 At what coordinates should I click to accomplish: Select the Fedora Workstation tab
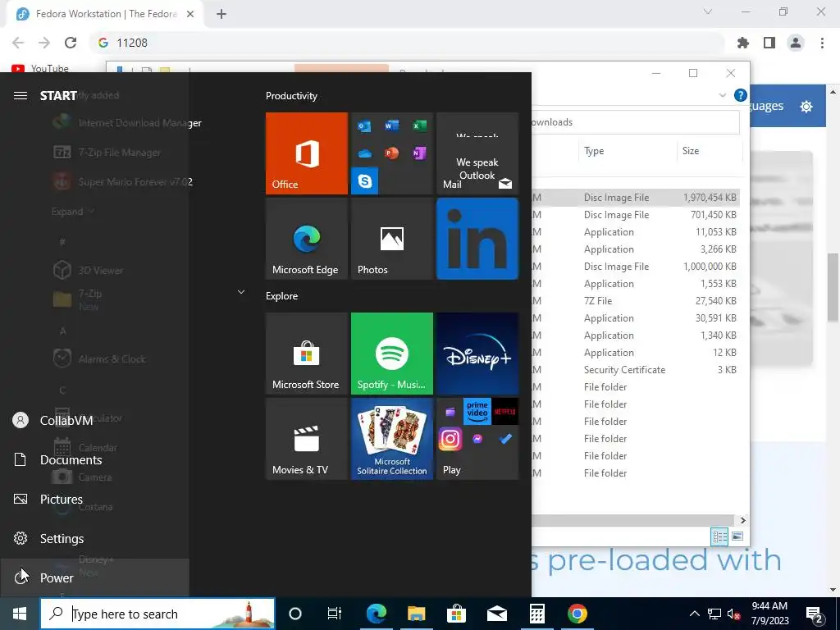pos(104,14)
